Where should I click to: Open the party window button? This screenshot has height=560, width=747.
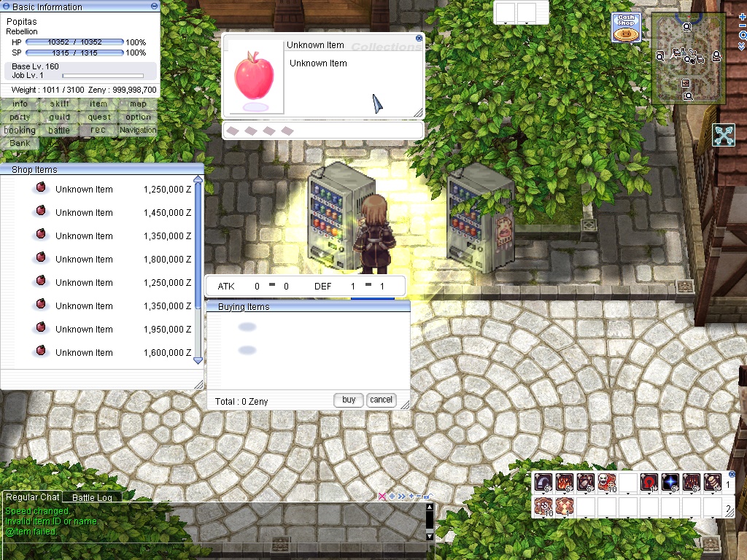[x=20, y=117]
